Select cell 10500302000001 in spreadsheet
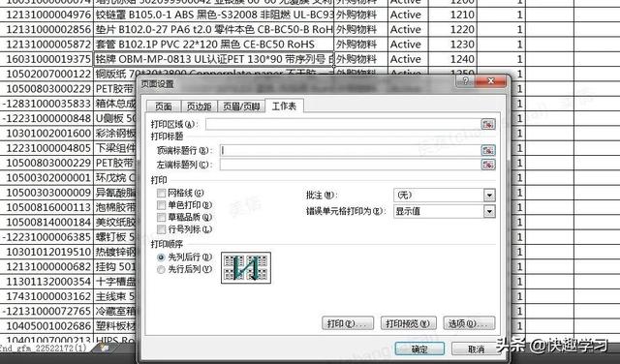The width and height of the screenshot is (620, 364). 46,178
